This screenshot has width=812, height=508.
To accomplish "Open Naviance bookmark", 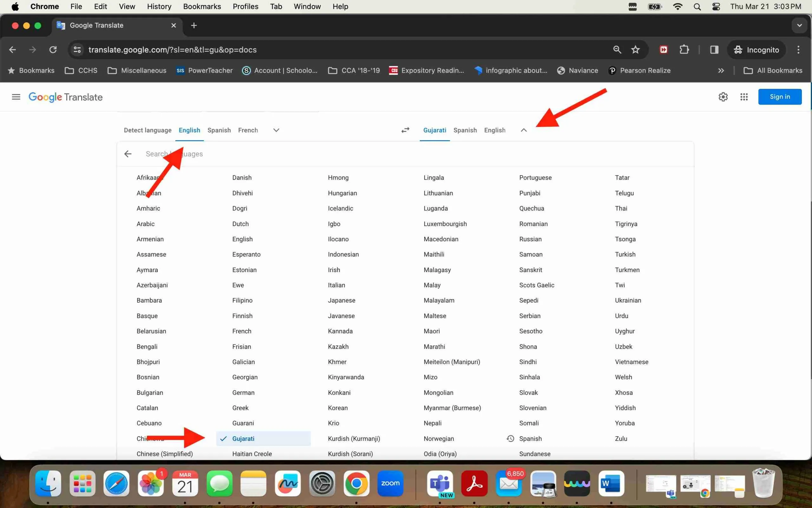I will tap(578, 70).
